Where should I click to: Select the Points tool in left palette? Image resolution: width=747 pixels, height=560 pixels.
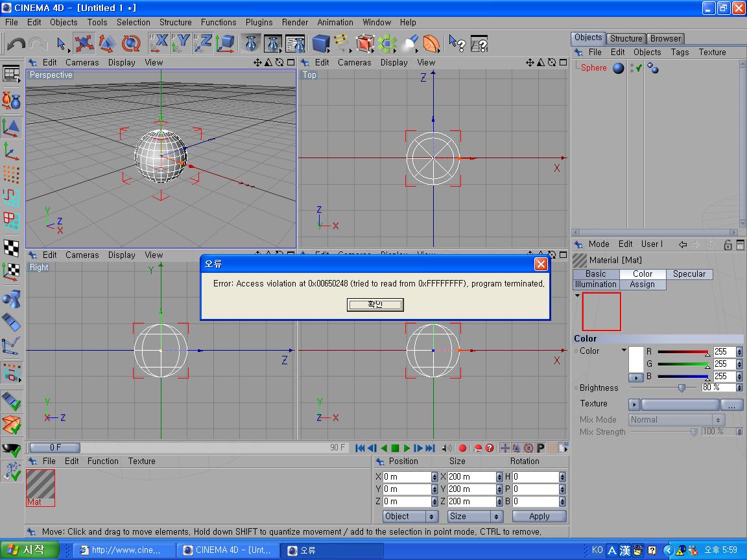click(11, 175)
